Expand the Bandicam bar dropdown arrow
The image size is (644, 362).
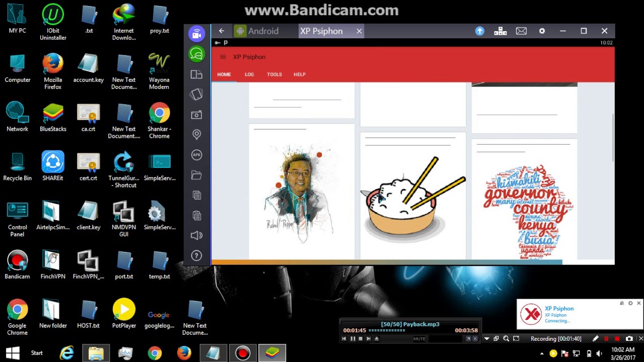[x=487, y=339]
